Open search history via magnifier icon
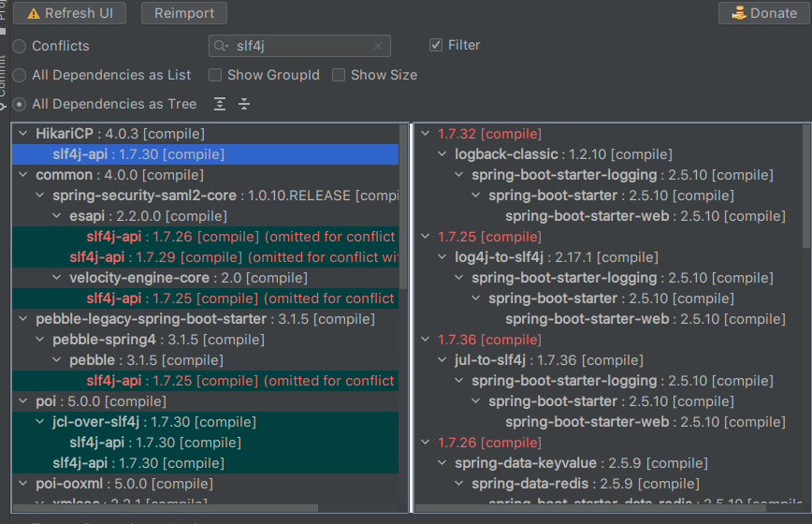 point(221,46)
